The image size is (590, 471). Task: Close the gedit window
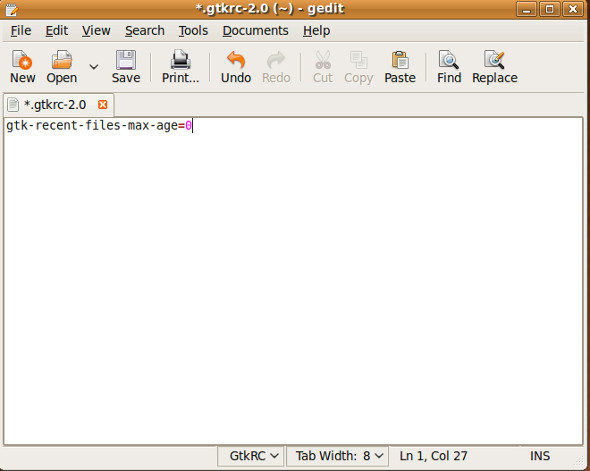click(573, 9)
